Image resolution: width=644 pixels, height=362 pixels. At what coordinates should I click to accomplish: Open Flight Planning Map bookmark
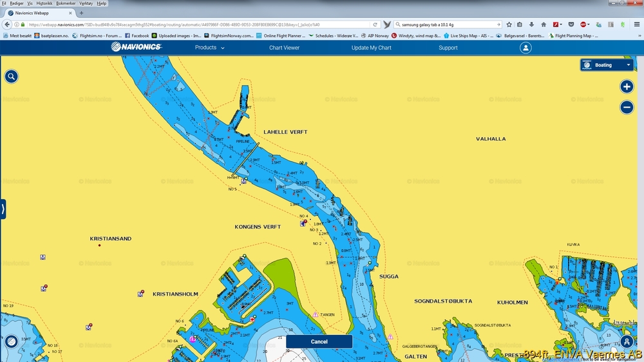point(573,35)
